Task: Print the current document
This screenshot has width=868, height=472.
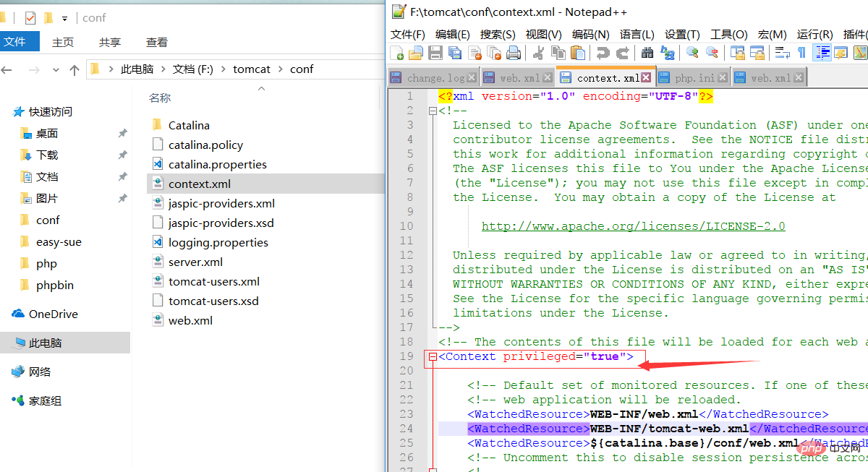Action: (514, 52)
